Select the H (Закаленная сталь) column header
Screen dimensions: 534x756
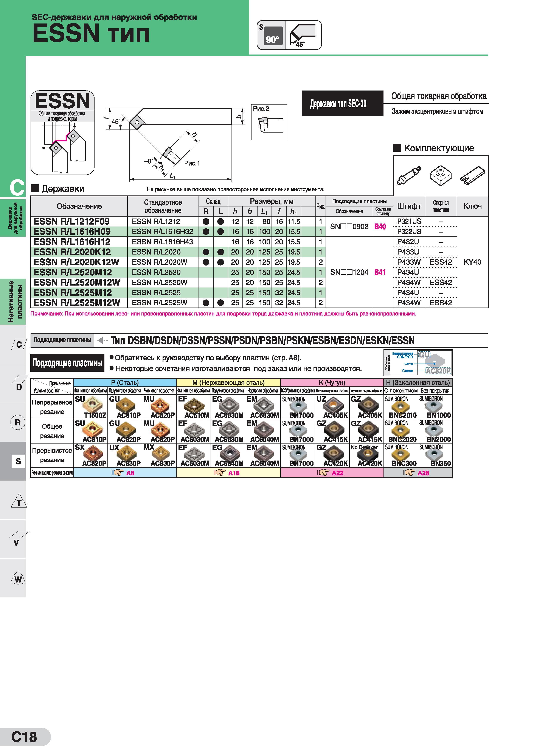click(418, 382)
